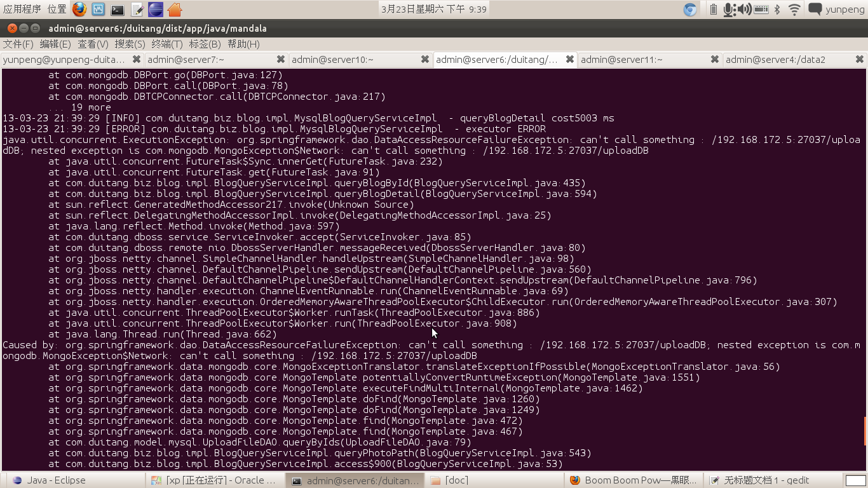Launch a new terminal from panel icon
The width and height of the screenshot is (868, 488).
pos(118,10)
